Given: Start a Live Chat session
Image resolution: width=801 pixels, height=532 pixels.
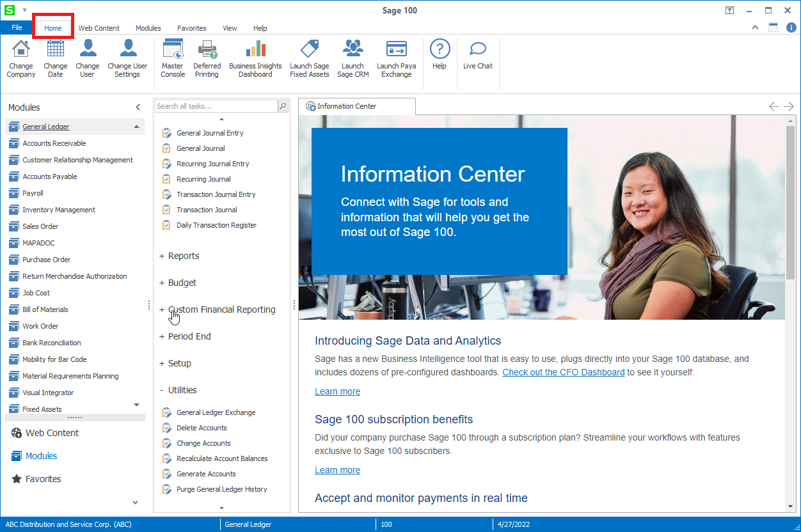Looking at the screenshot, I should [478, 54].
